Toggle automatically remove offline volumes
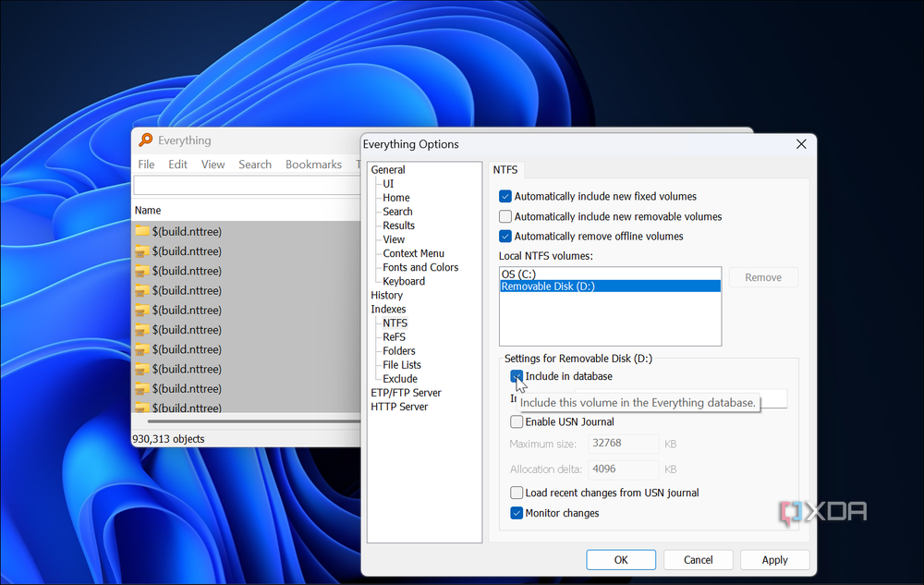Image resolution: width=924 pixels, height=585 pixels. point(505,237)
